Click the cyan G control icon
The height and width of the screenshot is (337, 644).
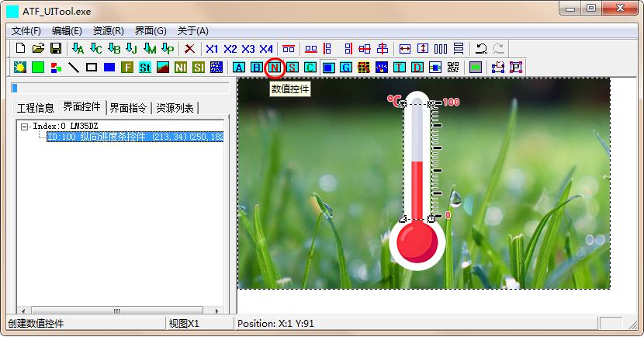[346, 67]
